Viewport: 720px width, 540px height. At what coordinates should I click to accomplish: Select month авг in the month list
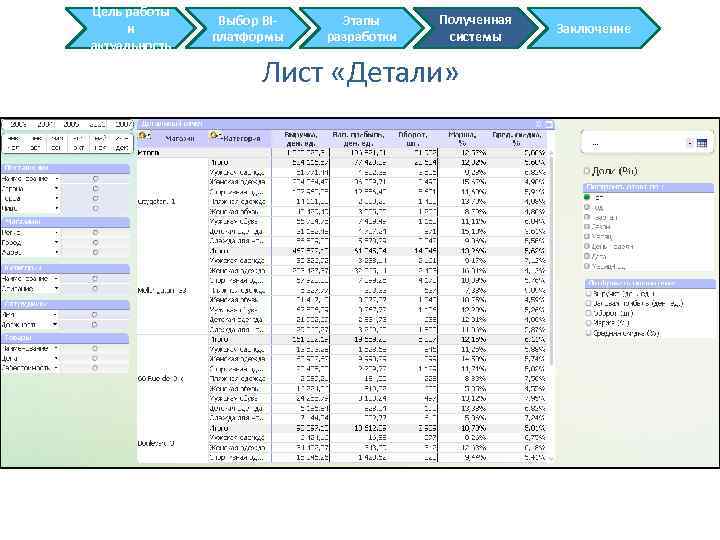[36, 147]
